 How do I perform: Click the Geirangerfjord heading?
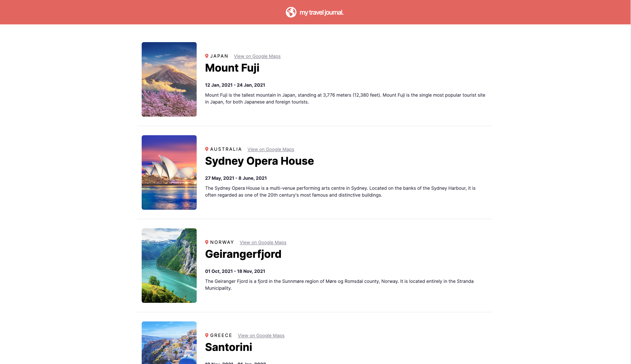(243, 254)
